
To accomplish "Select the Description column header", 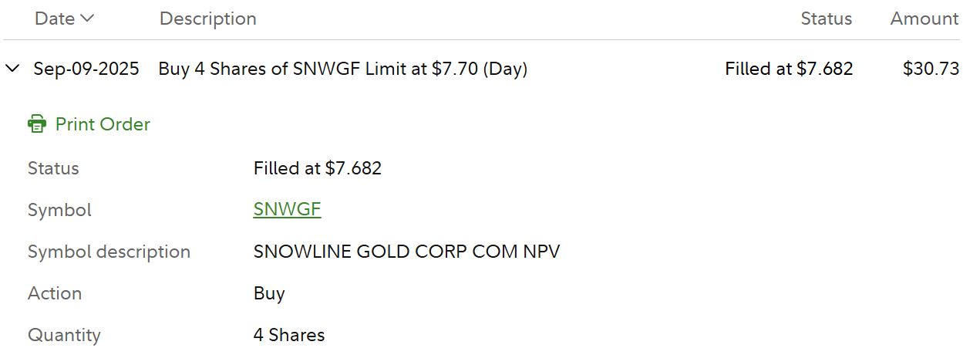I will pos(207,19).
